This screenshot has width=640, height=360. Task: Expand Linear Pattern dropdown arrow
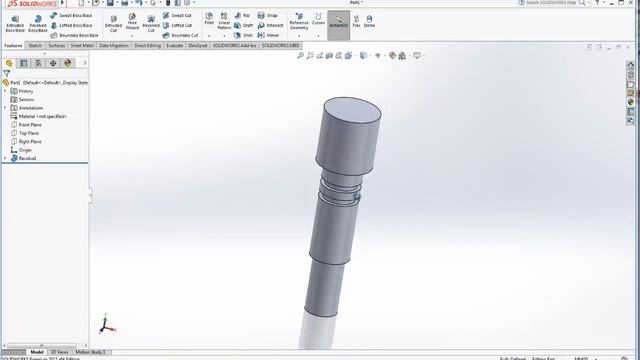coord(224,36)
